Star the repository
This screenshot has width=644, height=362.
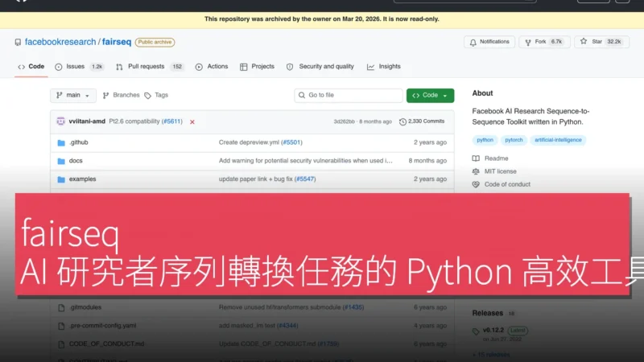point(601,42)
